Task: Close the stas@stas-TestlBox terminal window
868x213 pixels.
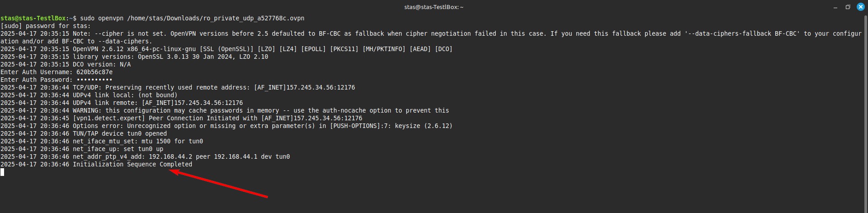Action: pos(860,7)
